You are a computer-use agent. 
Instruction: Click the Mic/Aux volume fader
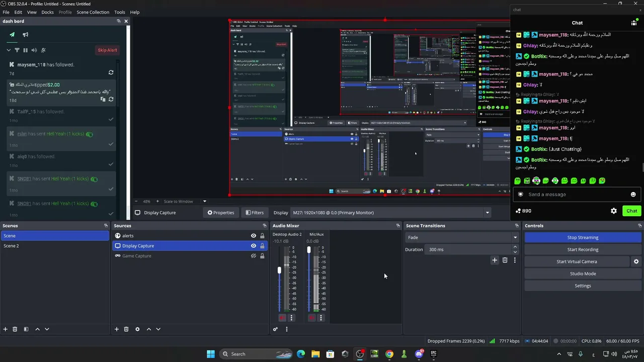click(309, 250)
